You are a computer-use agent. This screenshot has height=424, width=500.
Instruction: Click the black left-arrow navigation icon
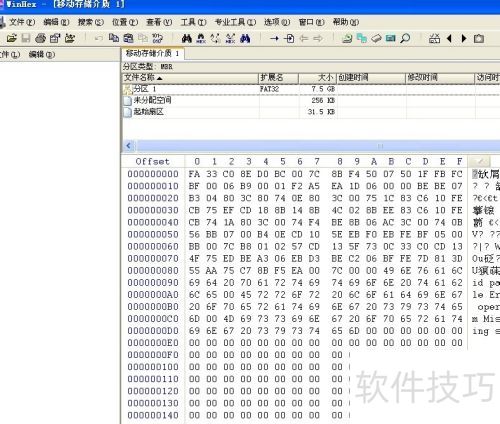[449, 39]
